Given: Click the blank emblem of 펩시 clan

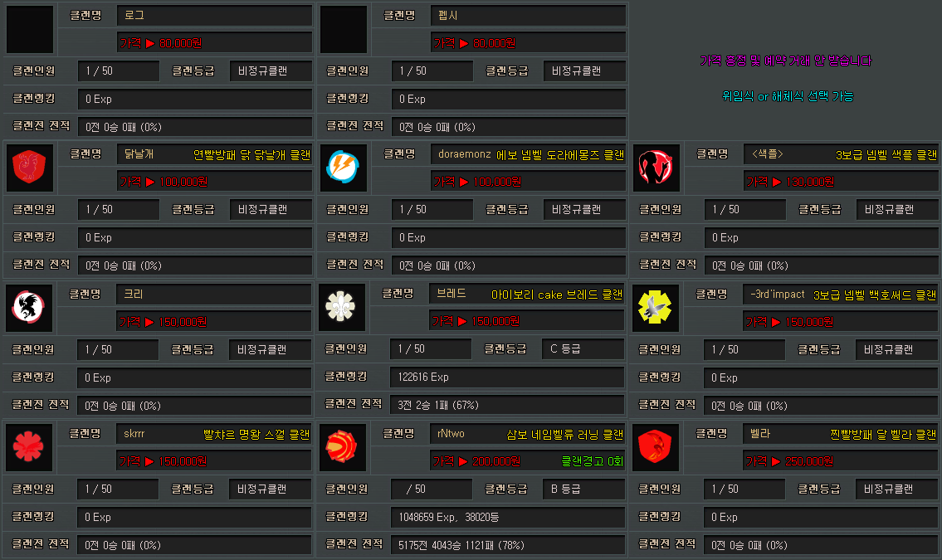Looking at the screenshot, I should [344, 29].
